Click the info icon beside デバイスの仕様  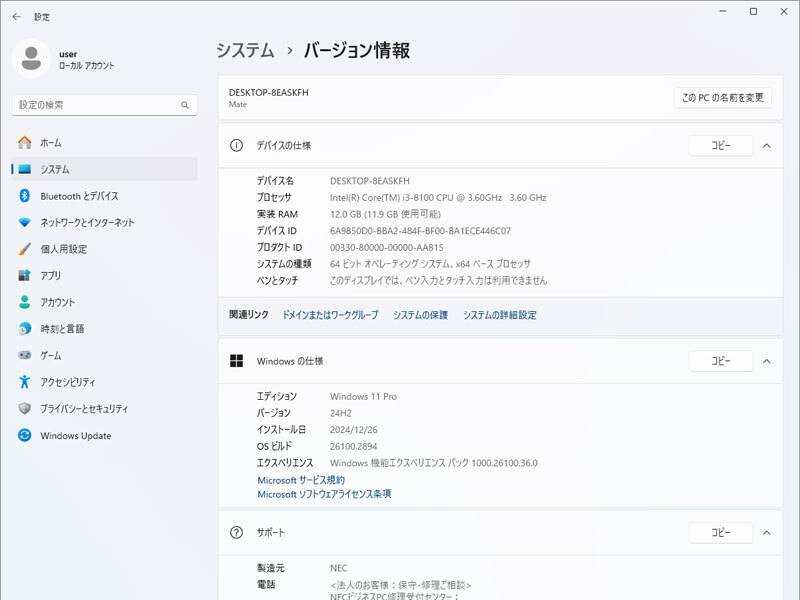[236, 145]
